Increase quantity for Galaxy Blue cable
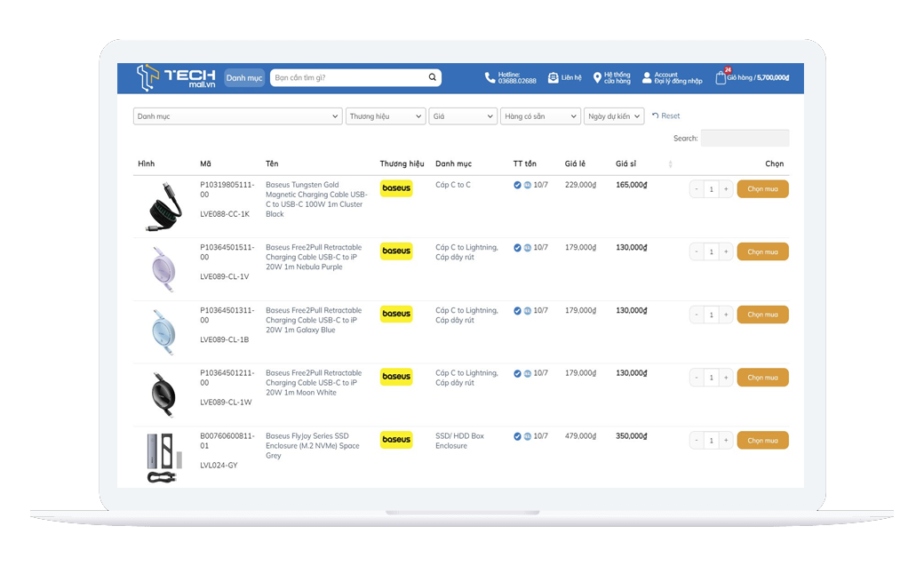The height and width of the screenshot is (566, 924). tap(726, 315)
